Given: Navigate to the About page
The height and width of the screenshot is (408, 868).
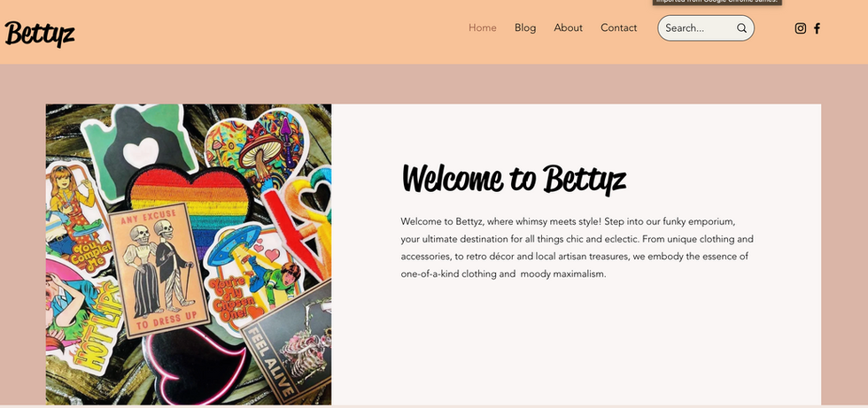Looking at the screenshot, I should click(x=568, y=27).
